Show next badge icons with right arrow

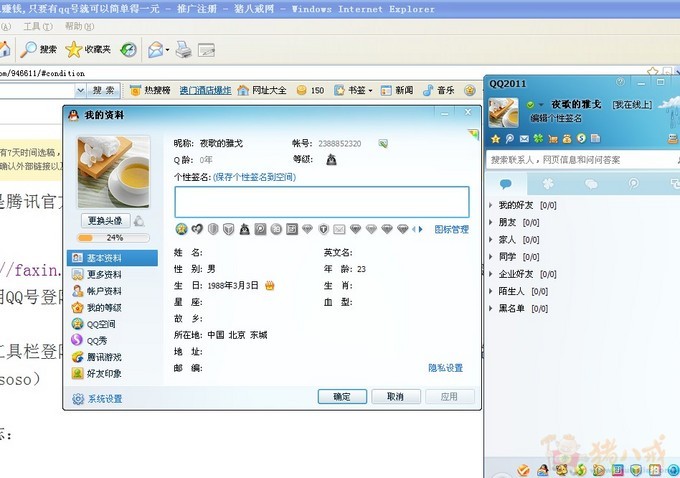coord(421,229)
